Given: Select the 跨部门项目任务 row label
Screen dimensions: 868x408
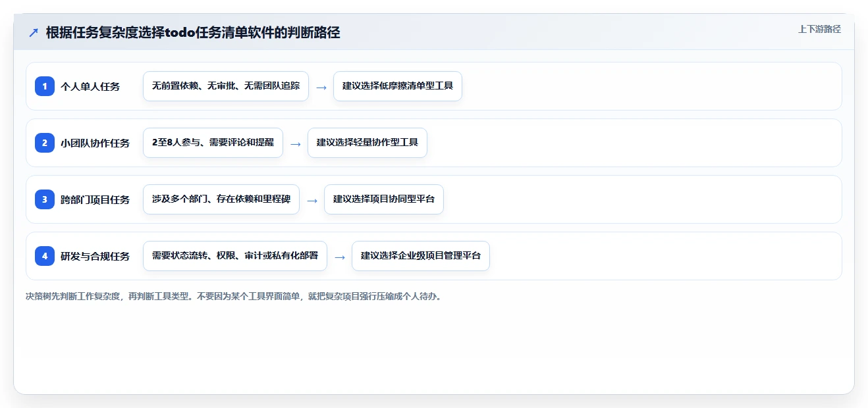Looking at the screenshot, I should [95, 199].
